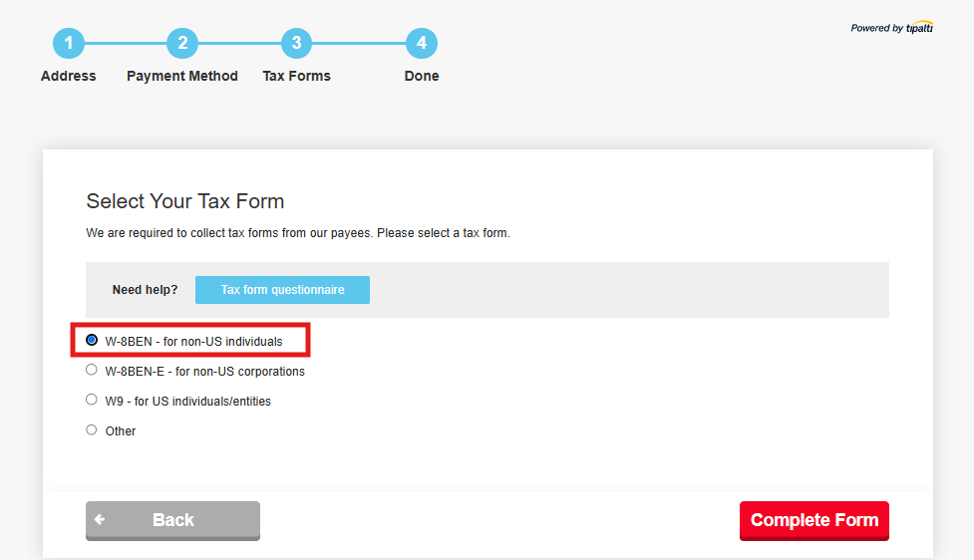Click the step 2 Payment Method circle

(x=182, y=43)
